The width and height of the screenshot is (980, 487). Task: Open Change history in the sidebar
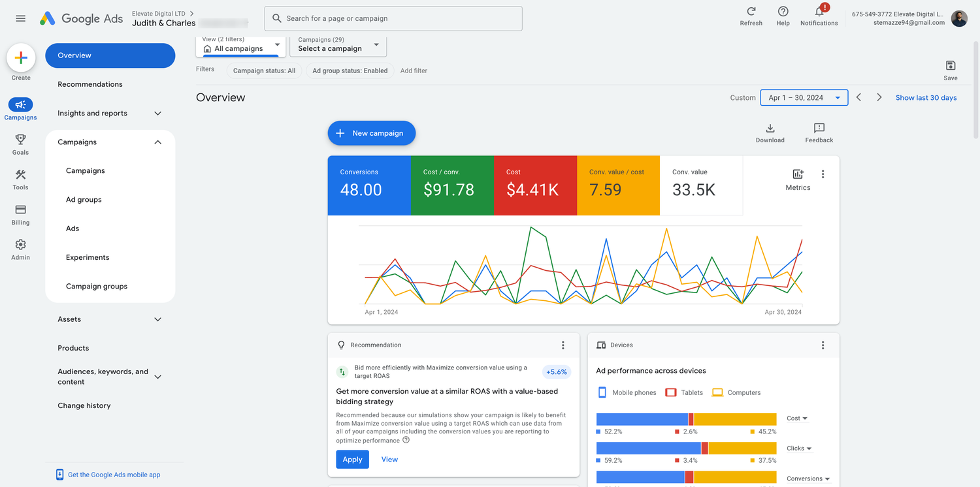click(84, 405)
